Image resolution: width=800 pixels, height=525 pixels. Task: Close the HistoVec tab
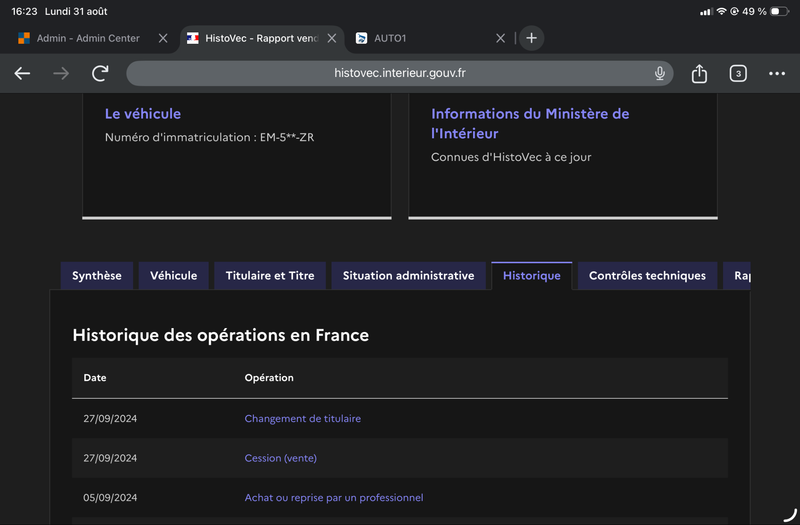(x=332, y=38)
